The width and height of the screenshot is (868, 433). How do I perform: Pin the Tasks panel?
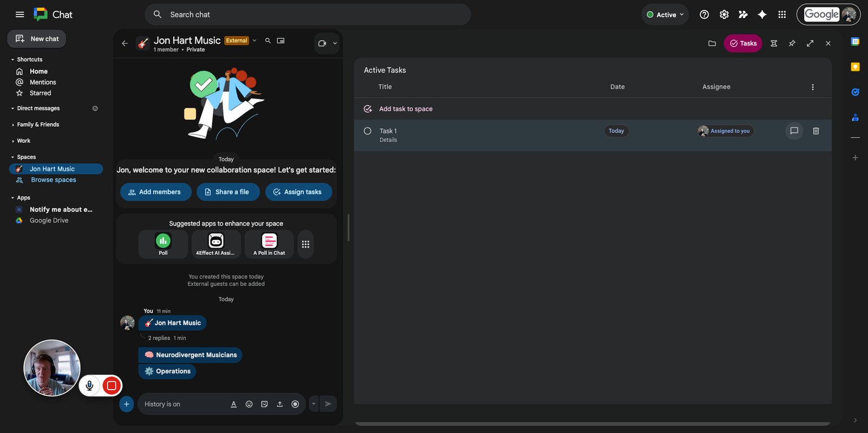(x=792, y=43)
